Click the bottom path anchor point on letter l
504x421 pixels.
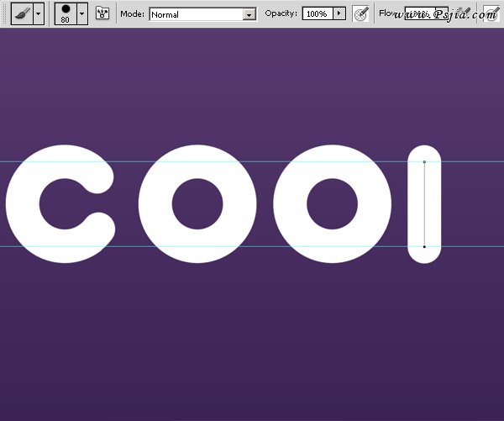[424, 247]
